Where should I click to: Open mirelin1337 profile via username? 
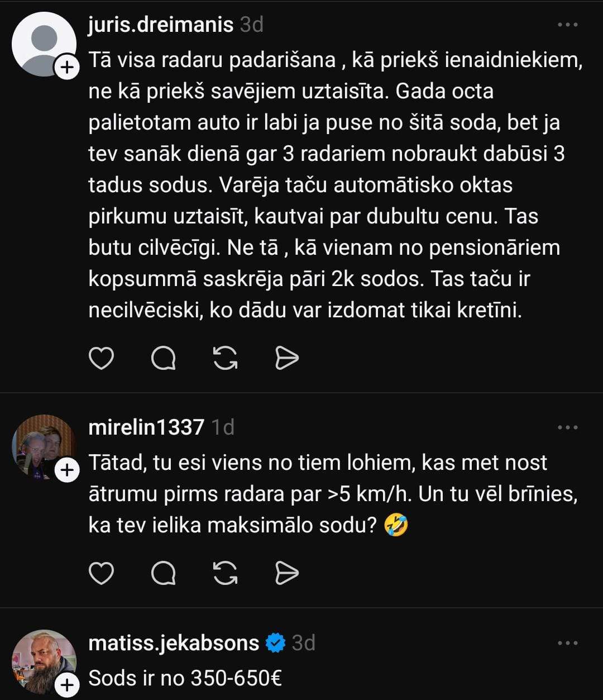tap(146, 428)
